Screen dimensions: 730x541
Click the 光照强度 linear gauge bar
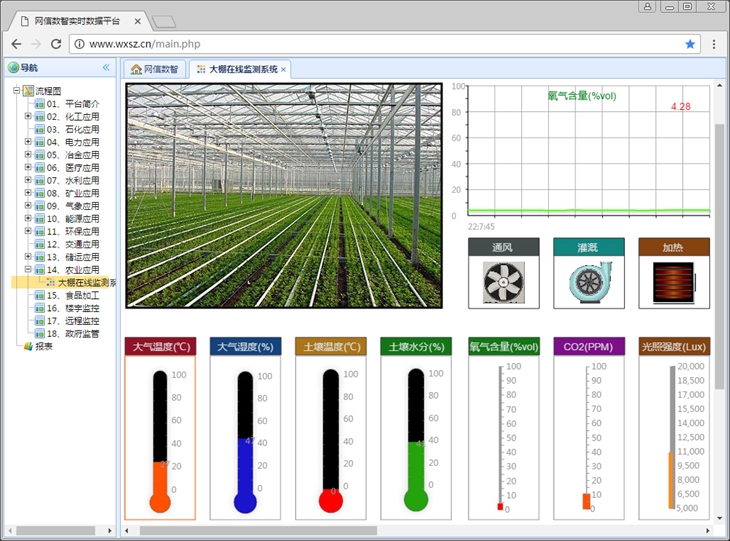(672, 437)
